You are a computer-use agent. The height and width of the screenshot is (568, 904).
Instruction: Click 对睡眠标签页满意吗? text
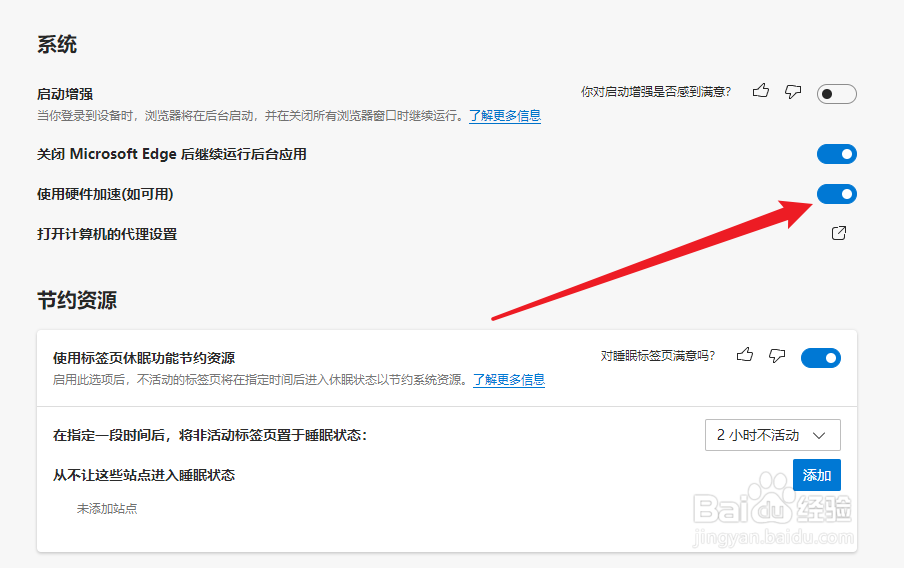658,356
